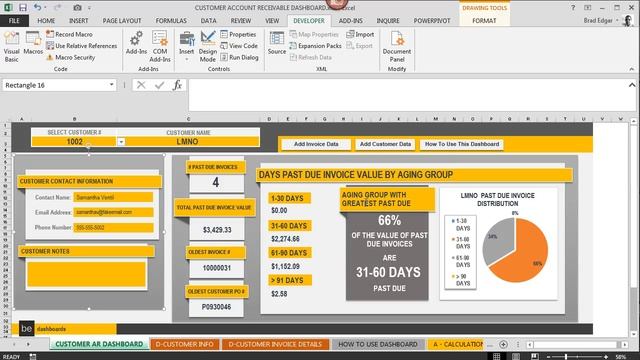Select the CUSTOMER AR DASHBOARD sheet

[99, 344]
